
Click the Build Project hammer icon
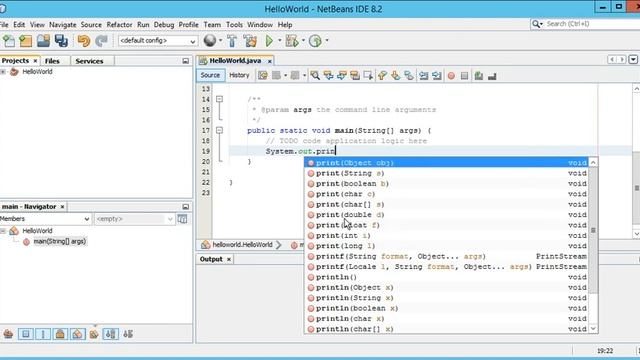coord(232,41)
